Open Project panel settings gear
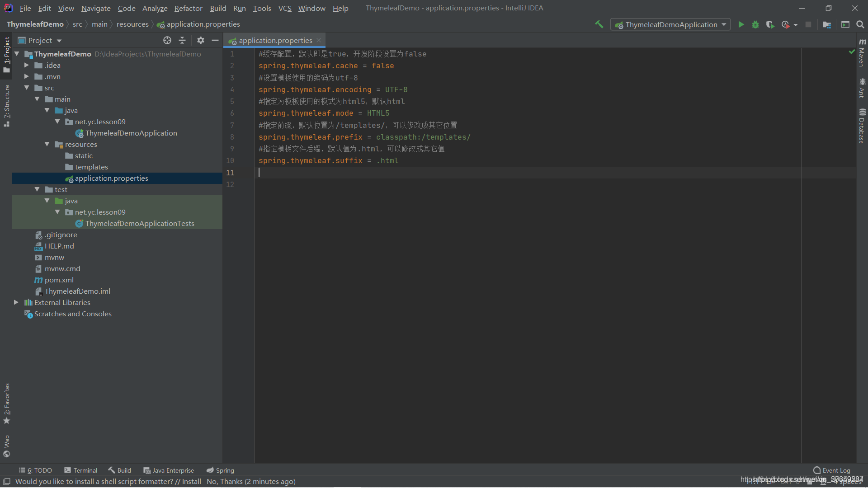868x488 pixels. coord(201,40)
